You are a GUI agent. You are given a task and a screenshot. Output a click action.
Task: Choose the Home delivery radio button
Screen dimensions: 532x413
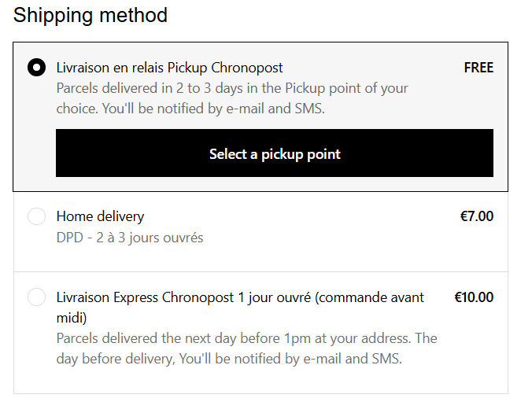pyautogui.click(x=36, y=216)
